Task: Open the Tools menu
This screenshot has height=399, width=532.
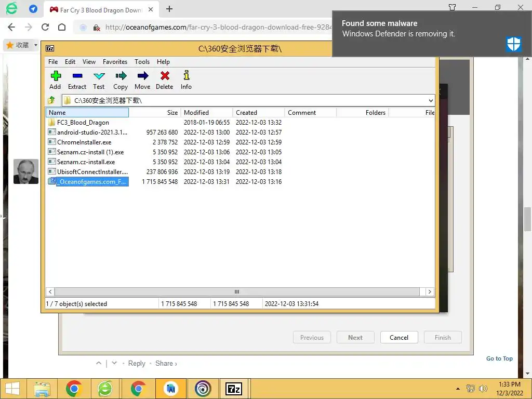Action: click(x=142, y=62)
